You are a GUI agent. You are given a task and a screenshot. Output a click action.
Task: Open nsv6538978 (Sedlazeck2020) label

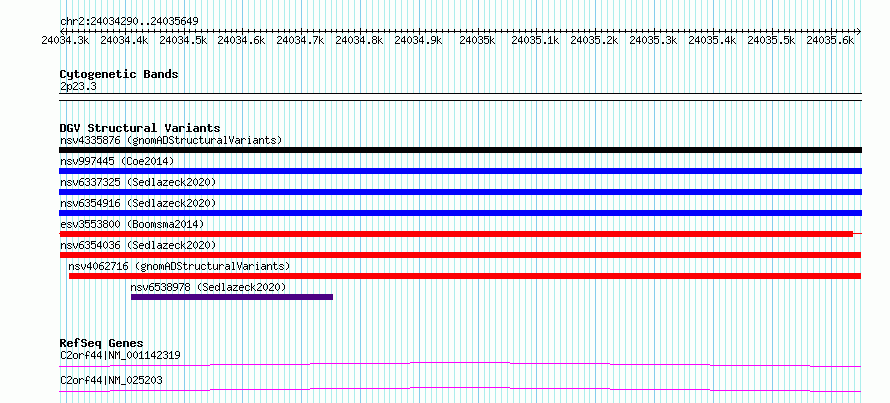click(208, 287)
